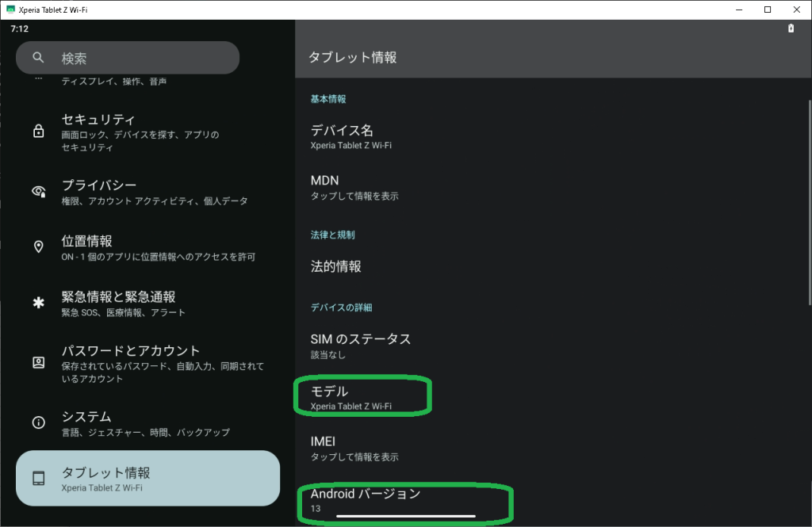
Task: Open パスワードとアカウント settings
Action: [x=147, y=364]
